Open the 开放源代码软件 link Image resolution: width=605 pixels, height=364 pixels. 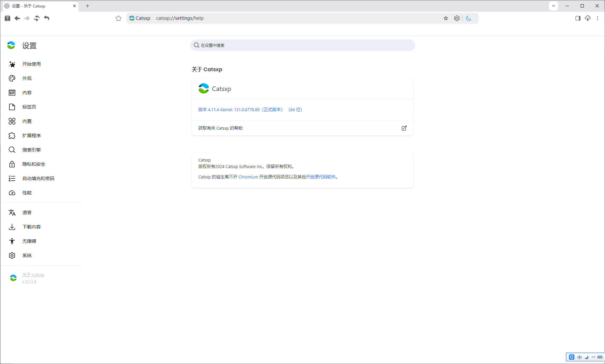(x=321, y=177)
